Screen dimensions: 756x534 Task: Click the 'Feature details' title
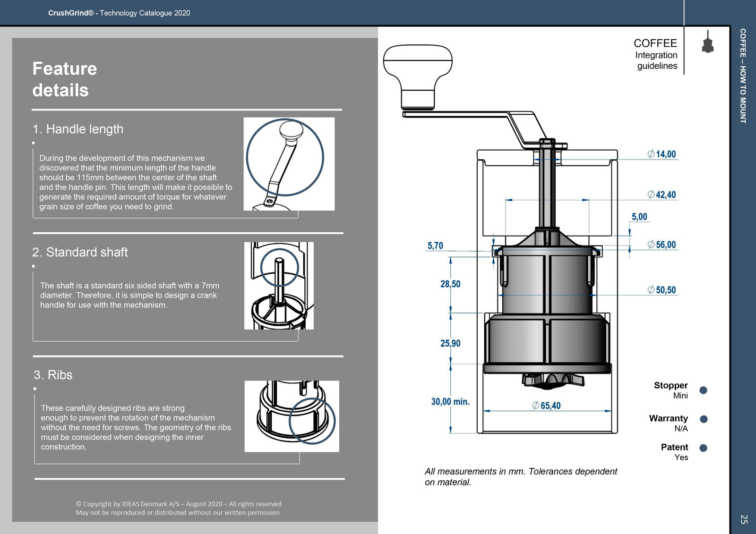[65, 79]
